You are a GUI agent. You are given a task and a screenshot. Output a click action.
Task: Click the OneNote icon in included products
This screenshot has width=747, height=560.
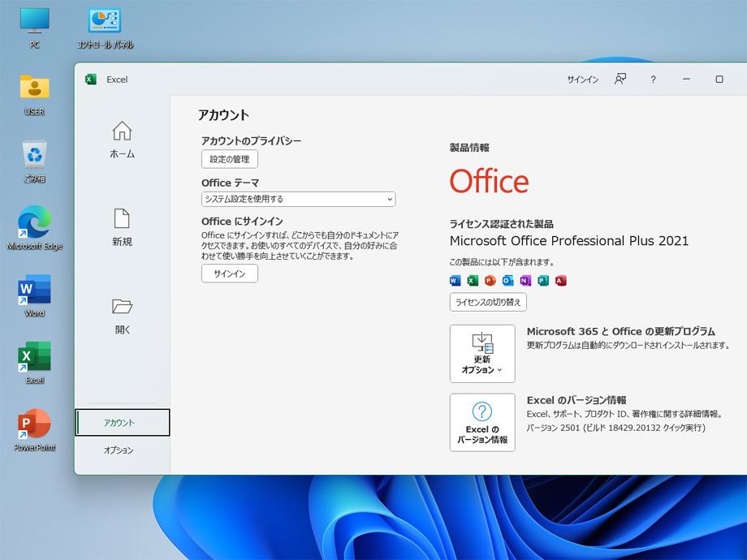[525, 281]
